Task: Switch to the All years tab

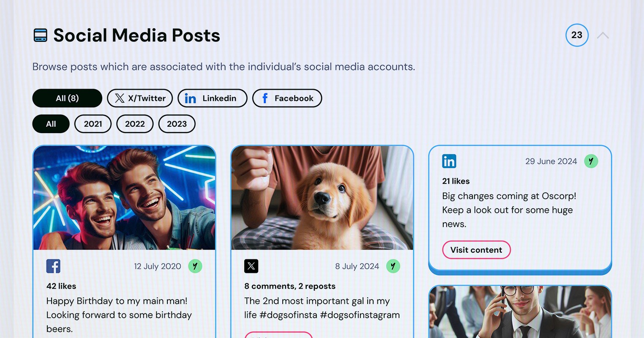Action: coord(51,124)
